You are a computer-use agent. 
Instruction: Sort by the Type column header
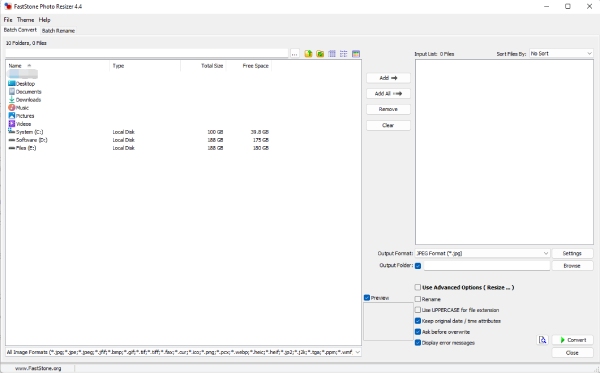pos(145,66)
